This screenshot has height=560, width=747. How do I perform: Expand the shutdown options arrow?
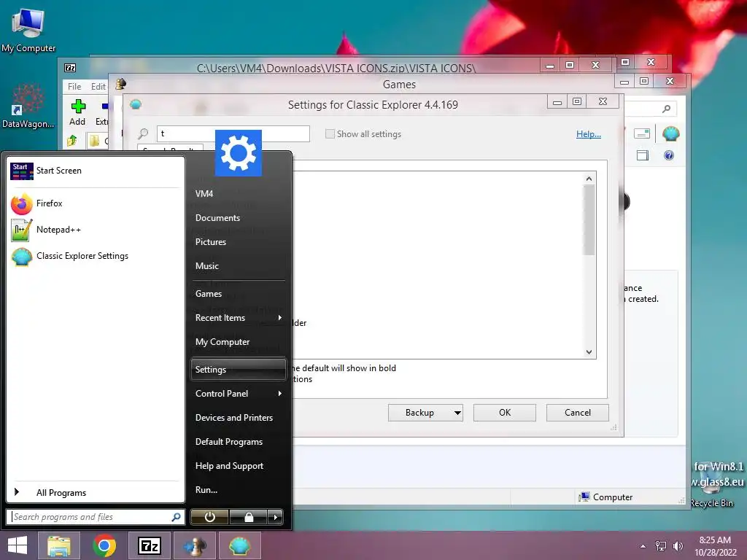pyautogui.click(x=275, y=517)
